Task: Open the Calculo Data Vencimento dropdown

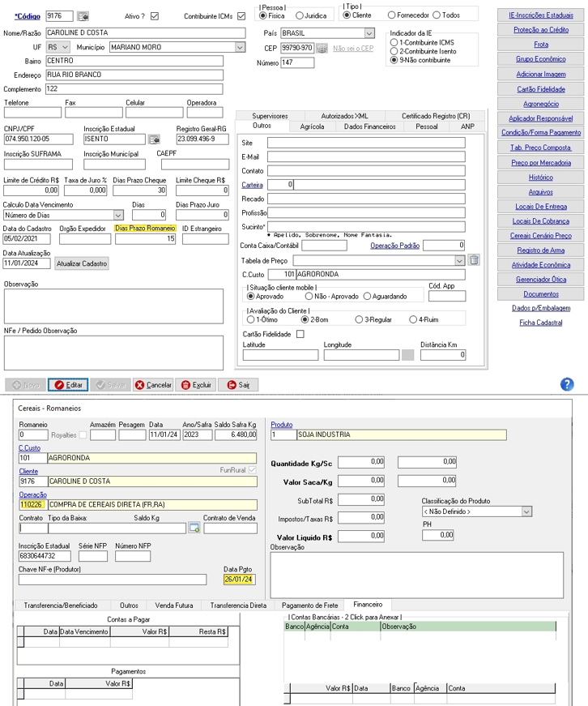Action: [x=118, y=216]
